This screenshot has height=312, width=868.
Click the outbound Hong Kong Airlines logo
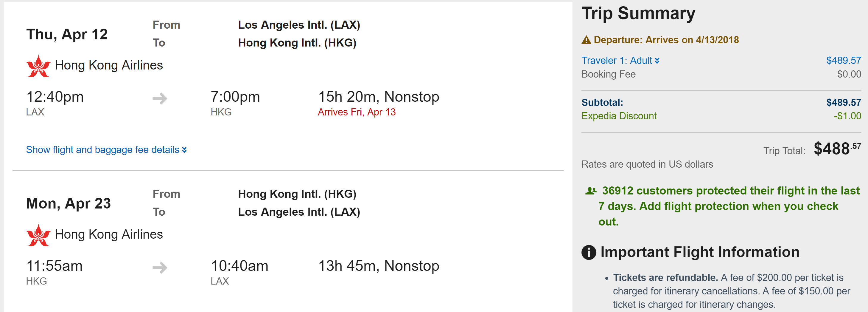[x=38, y=66]
